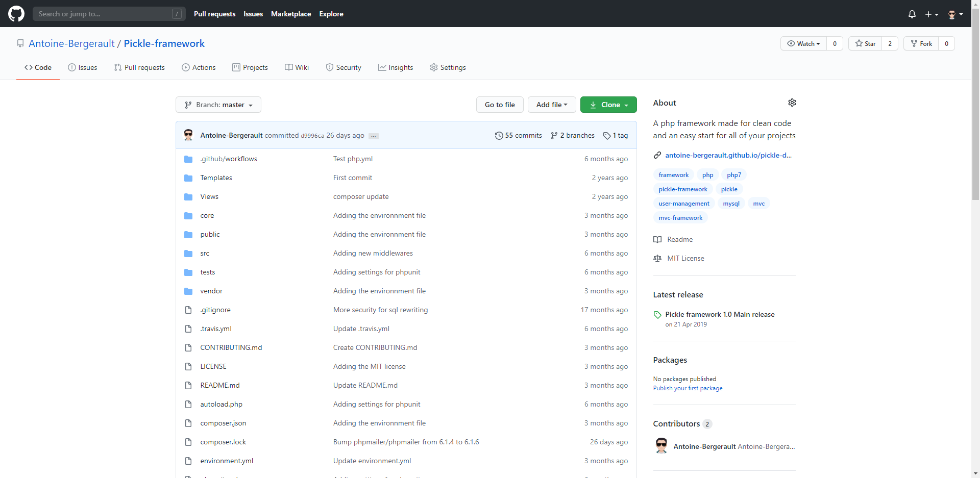980x478 pixels.
Task: Click the repository icon beside Antoine-Bergerault
Action: (20, 44)
